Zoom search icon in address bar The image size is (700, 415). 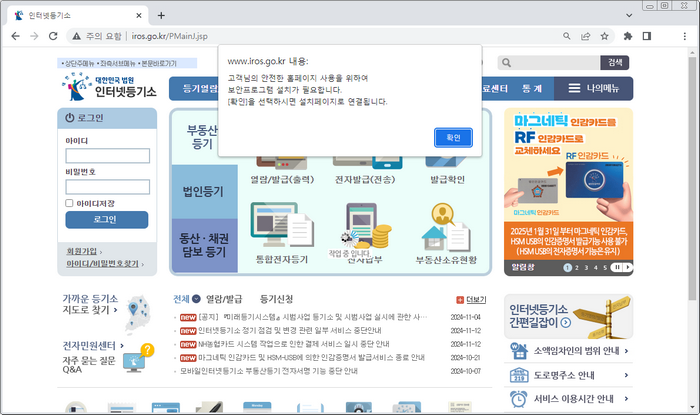(x=567, y=36)
